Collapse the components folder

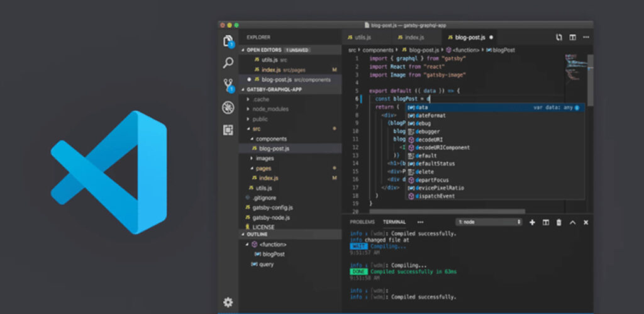(252, 139)
